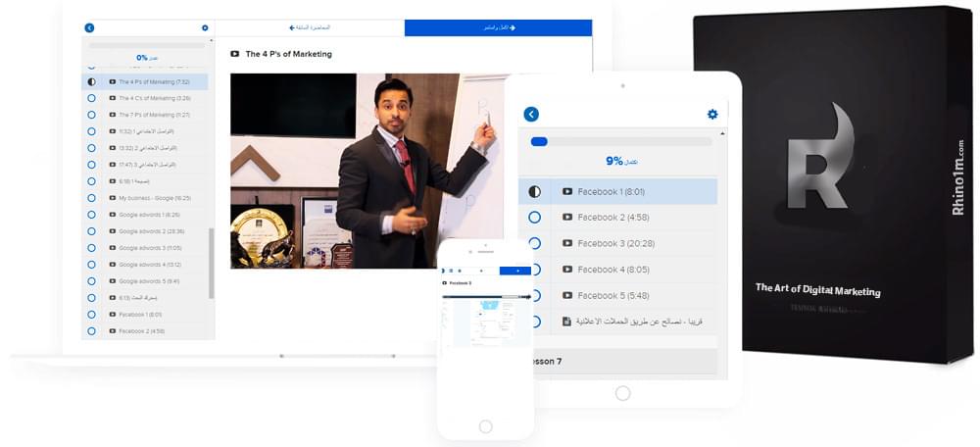
Task: Click The 4 P's of Marketing heading text
Action: (x=289, y=54)
